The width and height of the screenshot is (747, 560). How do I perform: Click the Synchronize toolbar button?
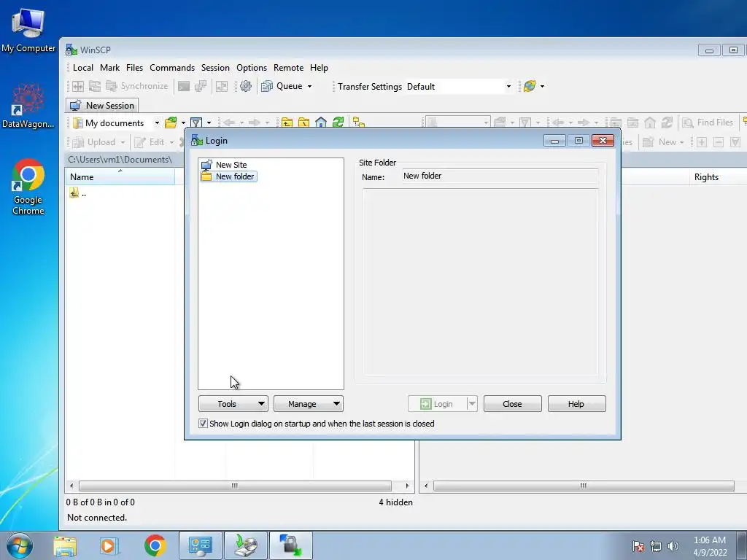click(137, 86)
